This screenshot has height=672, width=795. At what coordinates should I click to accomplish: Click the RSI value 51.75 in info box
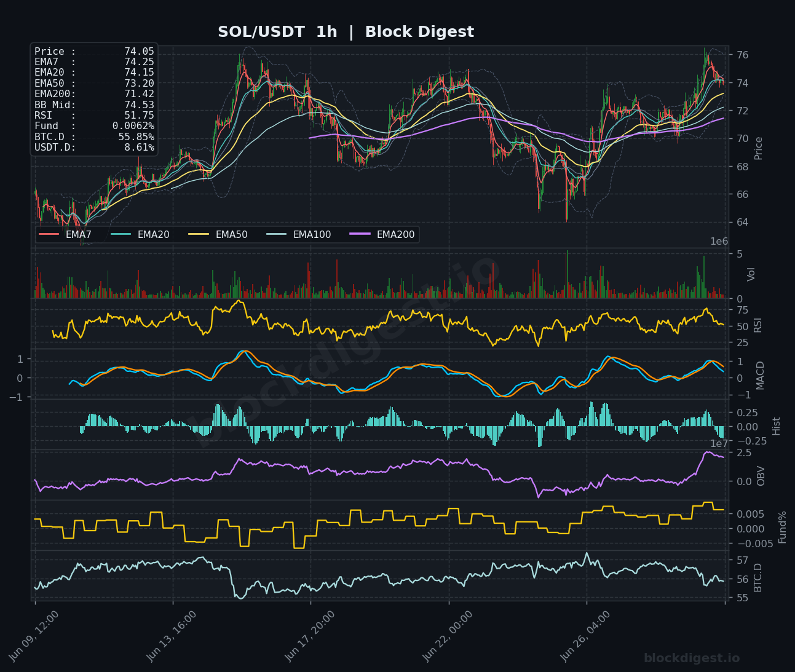click(139, 116)
